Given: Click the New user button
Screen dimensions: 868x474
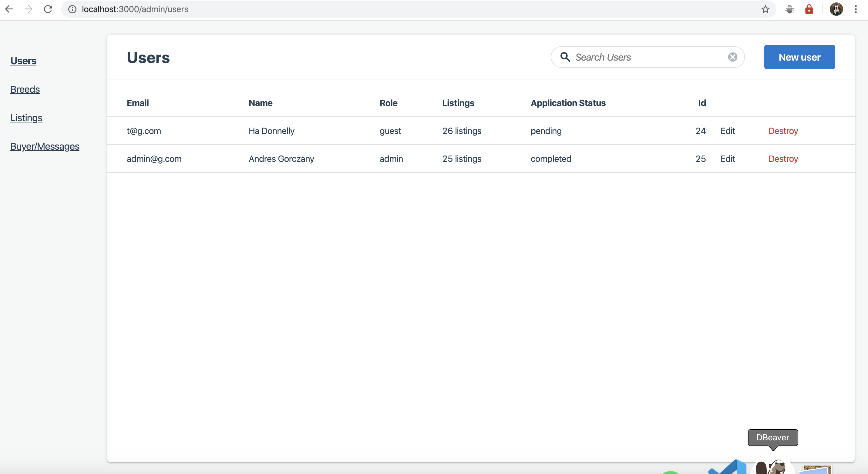Looking at the screenshot, I should coord(800,57).
